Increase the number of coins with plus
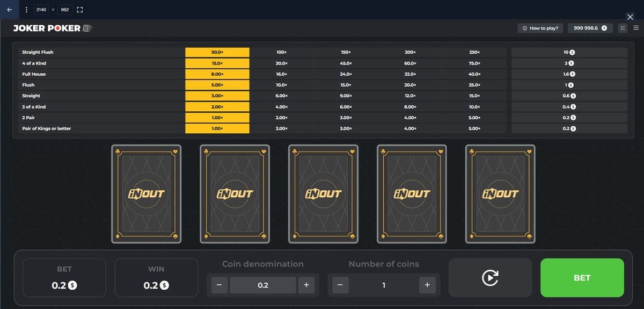The height and width of the screenshot is (309, 644). pos(427,285)
